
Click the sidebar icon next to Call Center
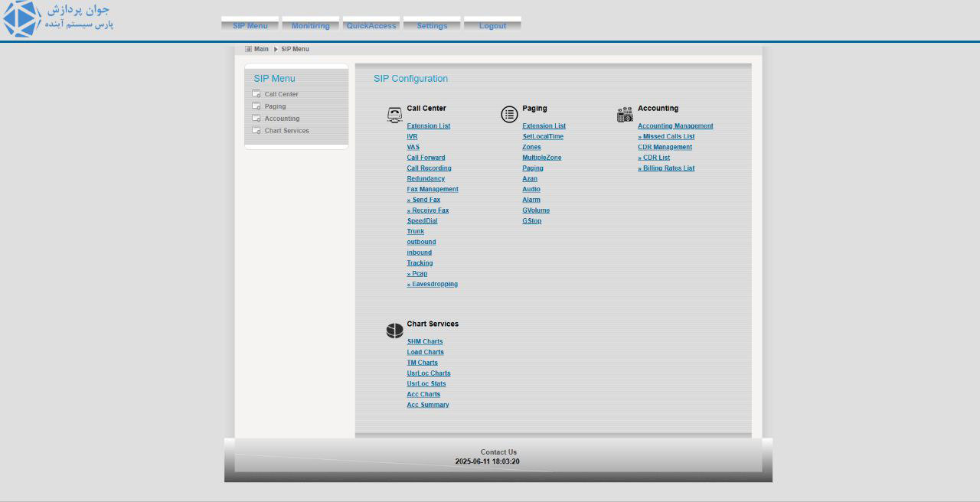pyautogui.click(x=256, y=94)
